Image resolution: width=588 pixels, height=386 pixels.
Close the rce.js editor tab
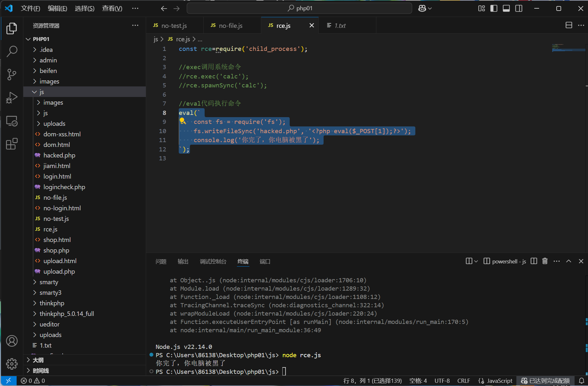pos(312,25)
